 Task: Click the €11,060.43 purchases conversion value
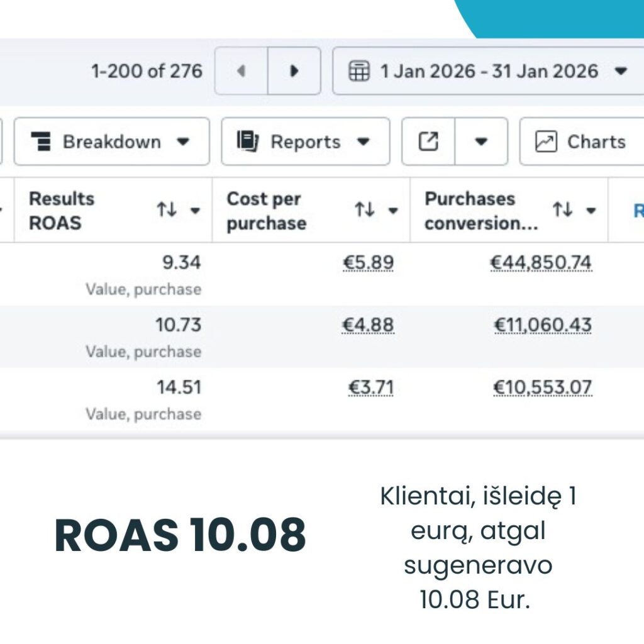pos(543,325)
